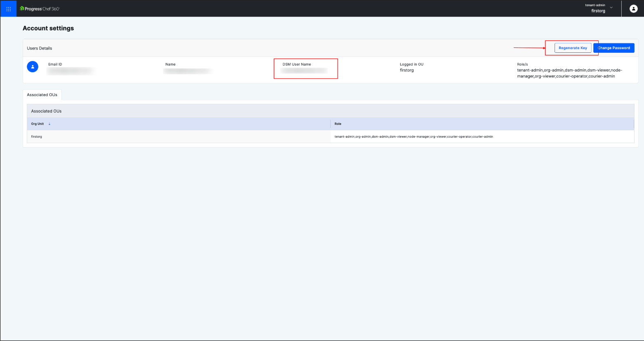Click the role list in firstorg table row

pos(414,136)
